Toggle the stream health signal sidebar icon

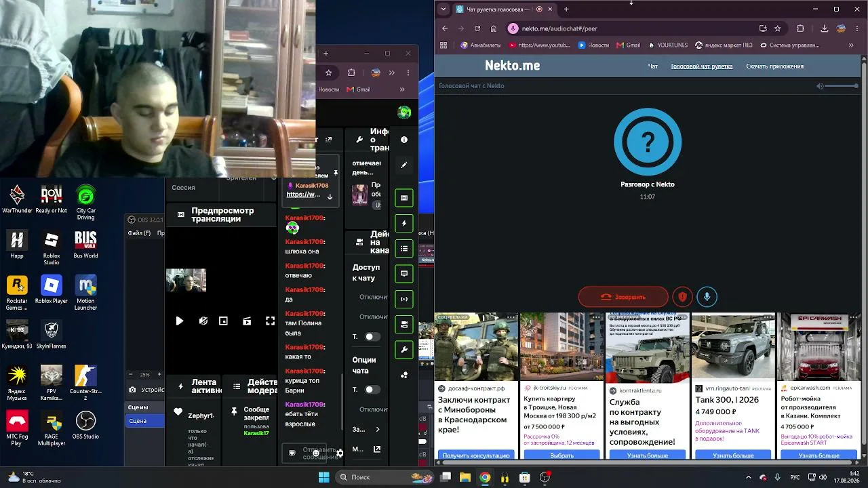[404, 299]
